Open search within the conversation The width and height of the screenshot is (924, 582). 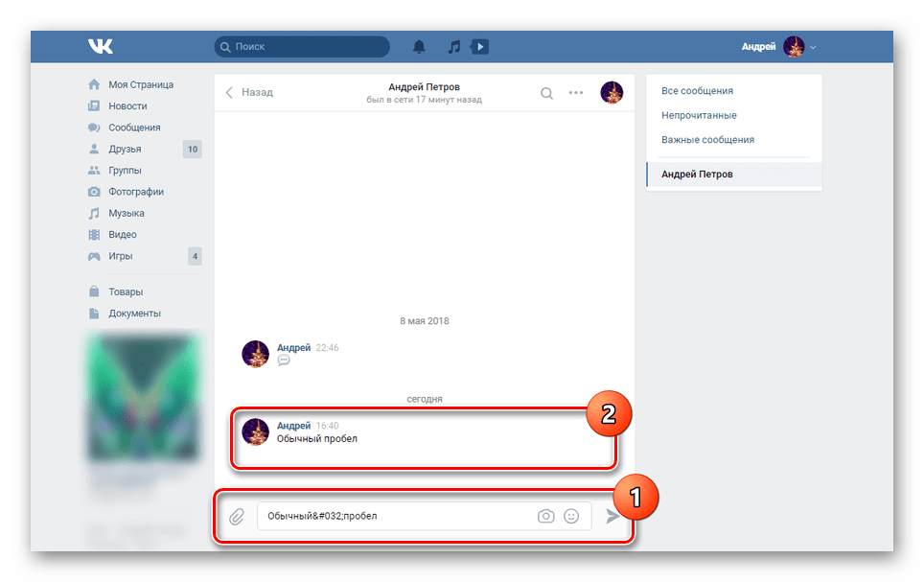click(546, 93)
